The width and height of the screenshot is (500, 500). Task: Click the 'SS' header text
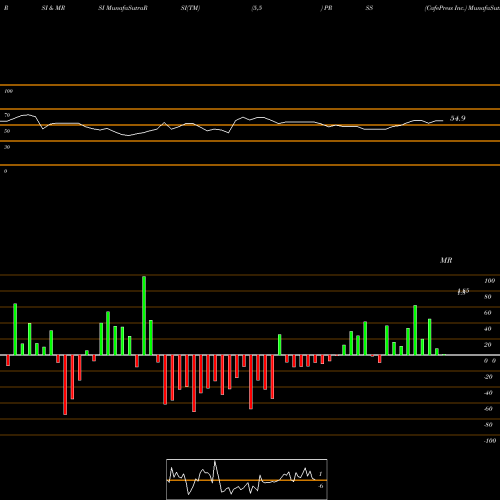(x=369, y=8)
